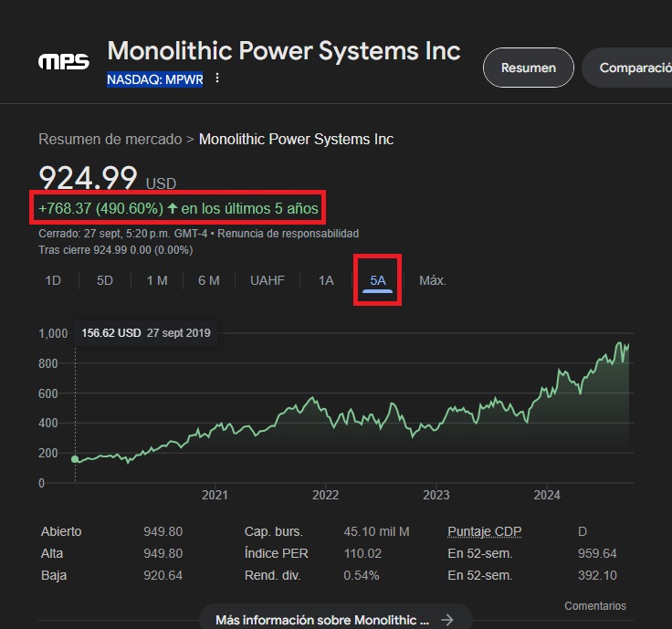Switch chart to the 1D range
The height and width of the screenshot is (629, 672).
click(53, 280)
